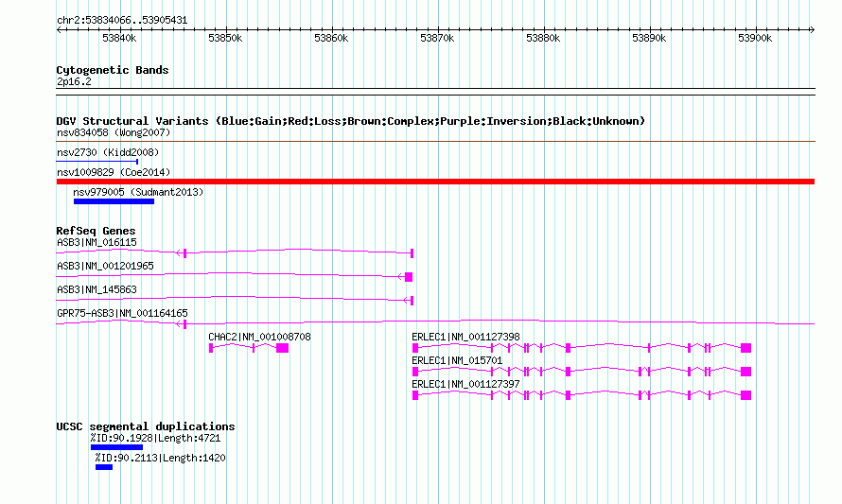842x504 pixels.
Task: Open transcript GPR75-ASB3|NM_001164165 label
Action: [x=122, y=313]
